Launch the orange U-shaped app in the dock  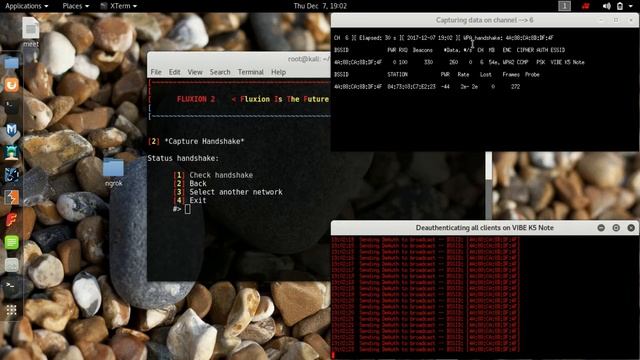(x=11, y=85)
